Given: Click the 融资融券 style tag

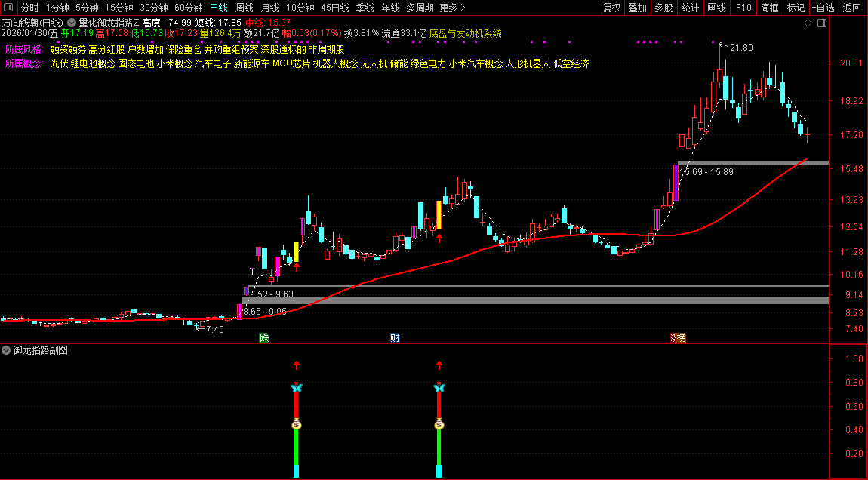Looking at the screenshot, I should click(67, 49).
